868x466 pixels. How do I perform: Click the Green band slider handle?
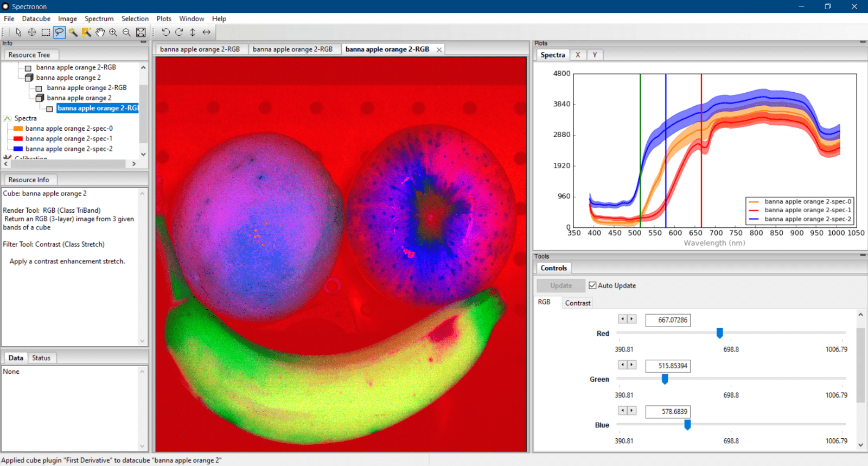665,379
